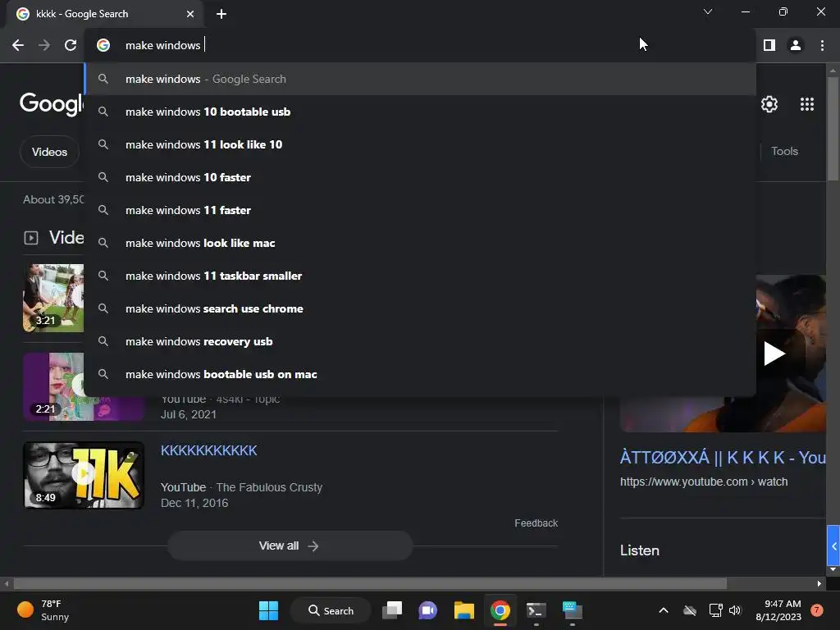Screen dimensions: 840x630
Task: Open the Teams Chat taskbar icon
Action: [427, 610]
